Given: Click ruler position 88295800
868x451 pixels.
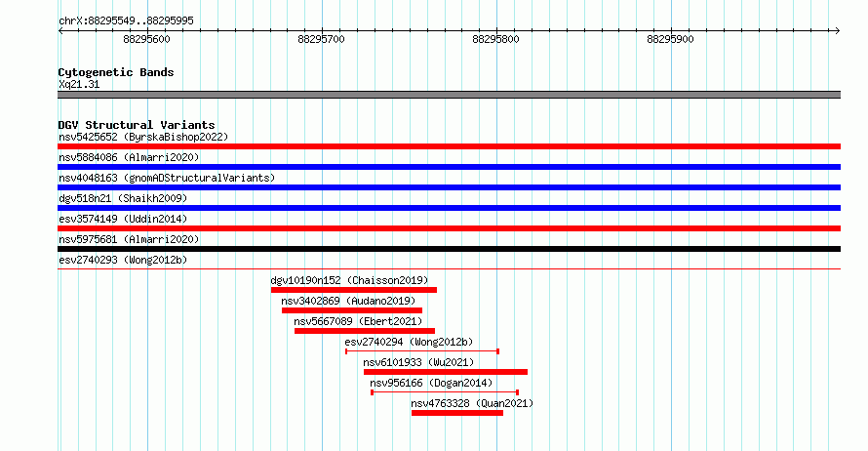Looking at the screenshot, I should coord(496,39).
